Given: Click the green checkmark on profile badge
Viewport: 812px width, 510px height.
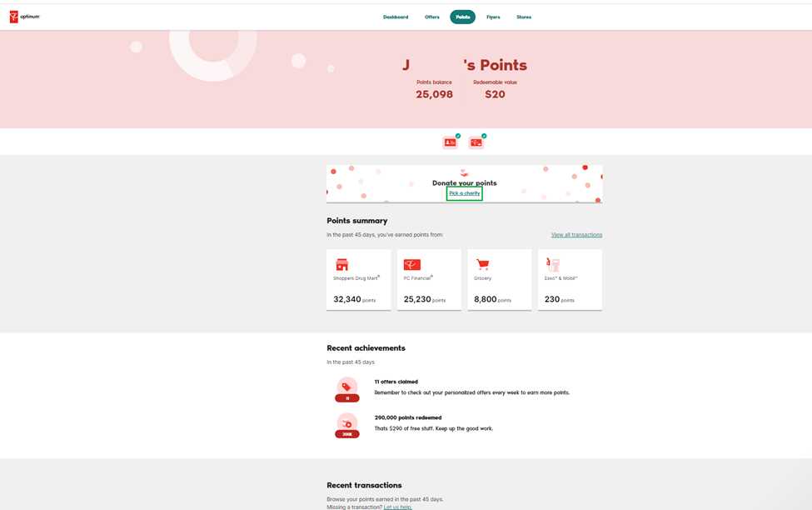Looking at the screenshot, I should click(458, 136).
